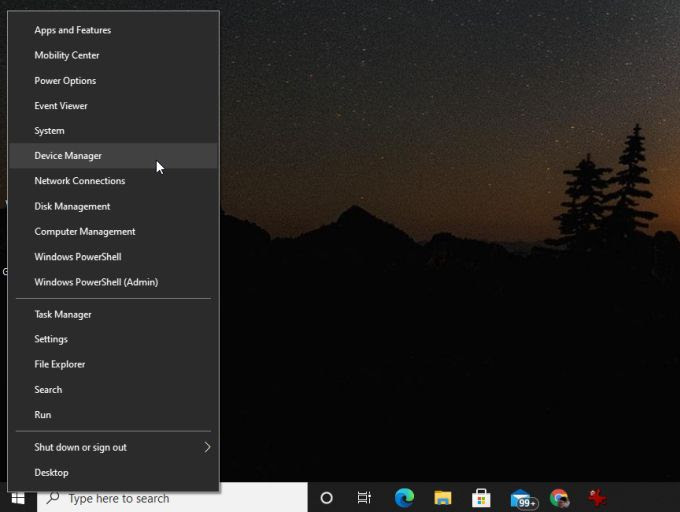Launch Chrome from the taskbar
Image resolution: width=680 pixels, height=512 pixels.
tap(559, 498)
